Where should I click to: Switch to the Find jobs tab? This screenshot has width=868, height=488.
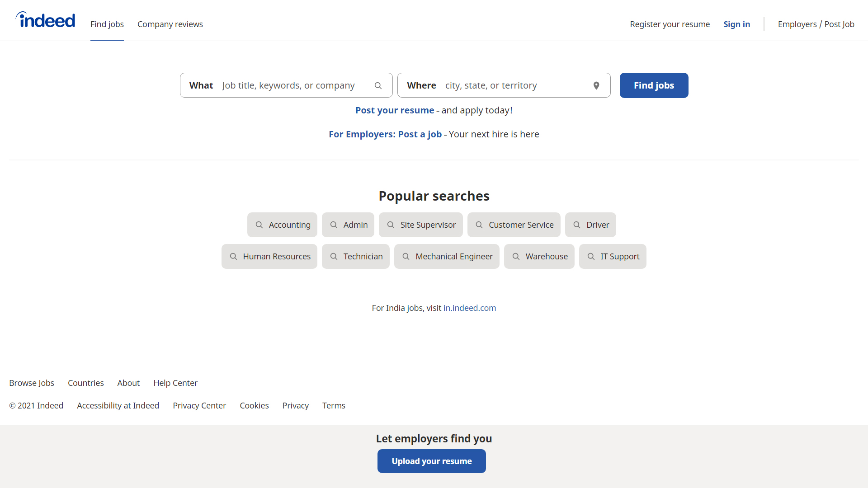pos(107,24)
